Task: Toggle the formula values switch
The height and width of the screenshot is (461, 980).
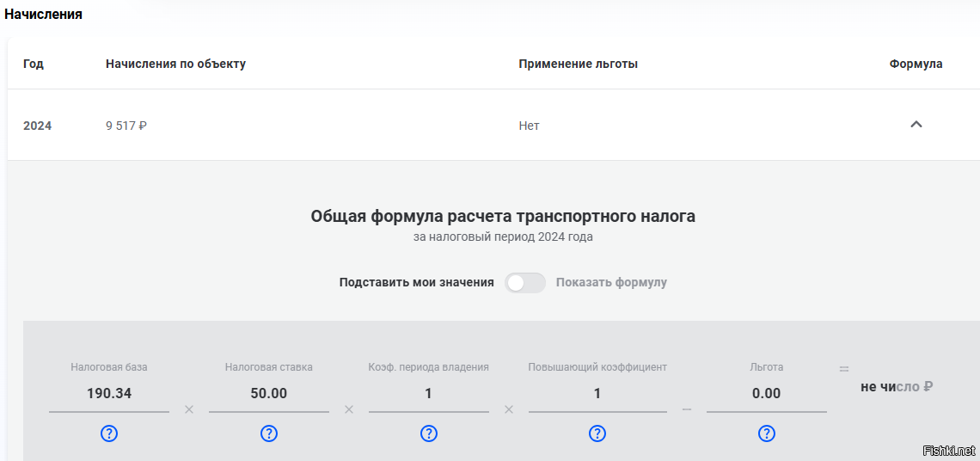Action: click(x=524, y=283)
